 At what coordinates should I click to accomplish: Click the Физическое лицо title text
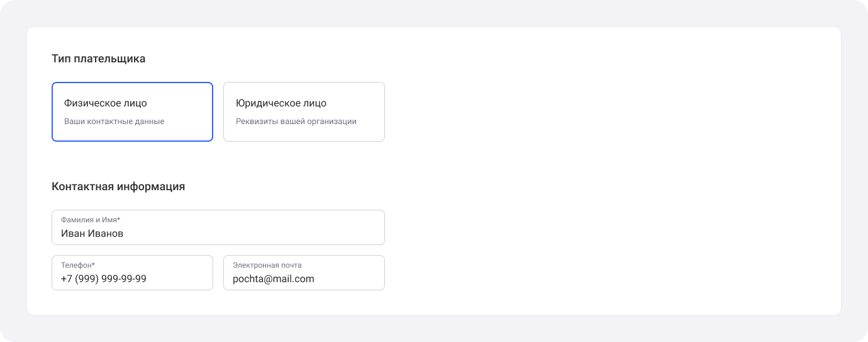pos(105,103)
